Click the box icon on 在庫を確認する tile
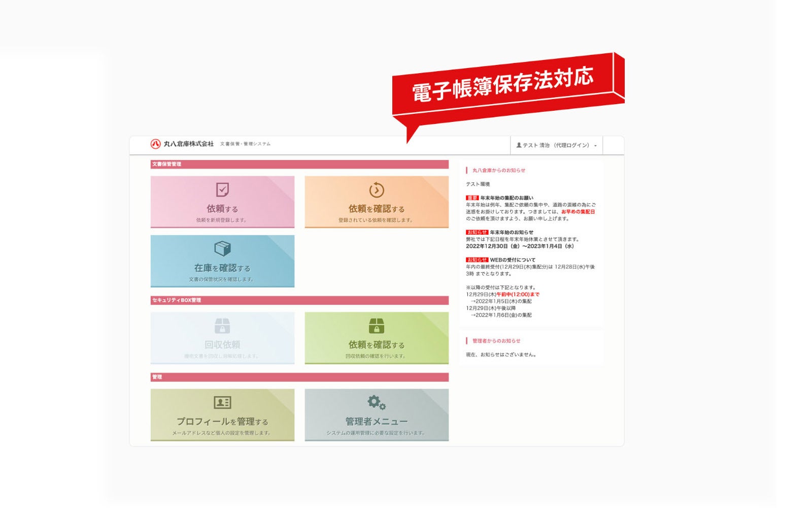 pos(222,248)
